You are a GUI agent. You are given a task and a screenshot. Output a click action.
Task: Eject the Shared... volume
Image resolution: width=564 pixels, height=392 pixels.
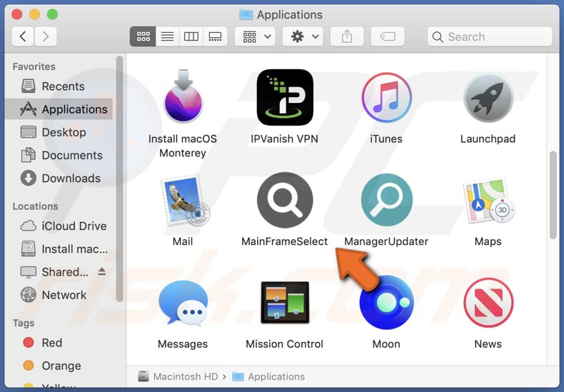pyautogui.click(x=102, y=271)
